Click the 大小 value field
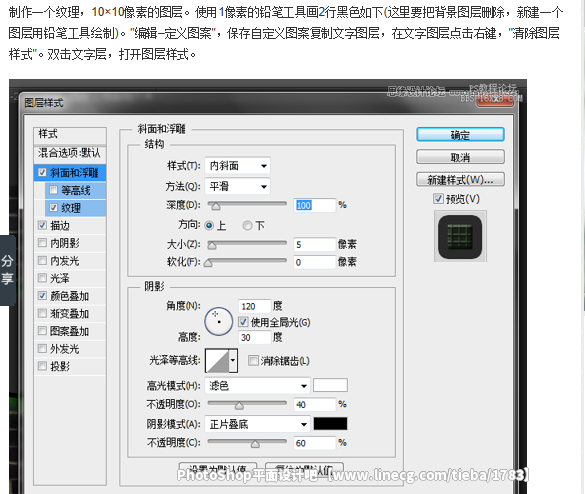 [314, 244]
